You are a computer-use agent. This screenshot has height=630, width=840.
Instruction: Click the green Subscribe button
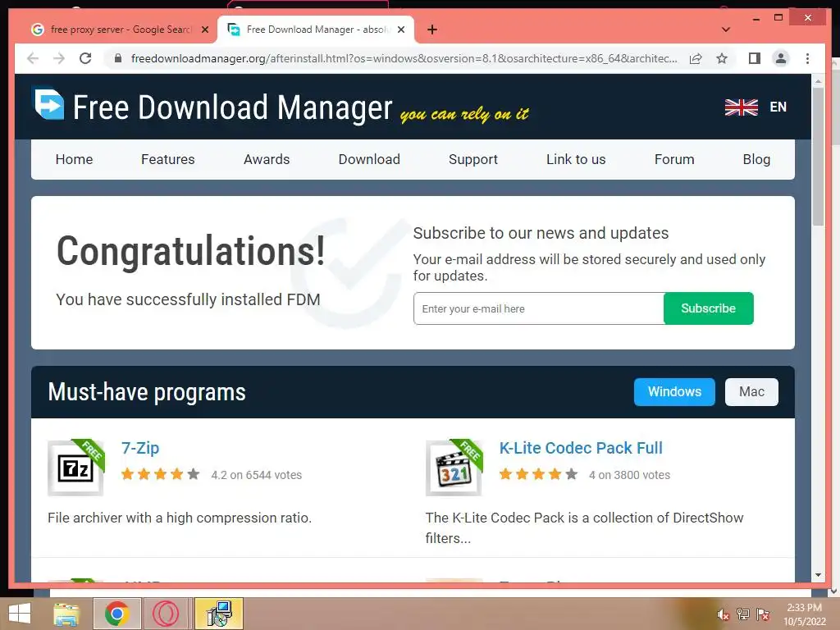[708, 308]
